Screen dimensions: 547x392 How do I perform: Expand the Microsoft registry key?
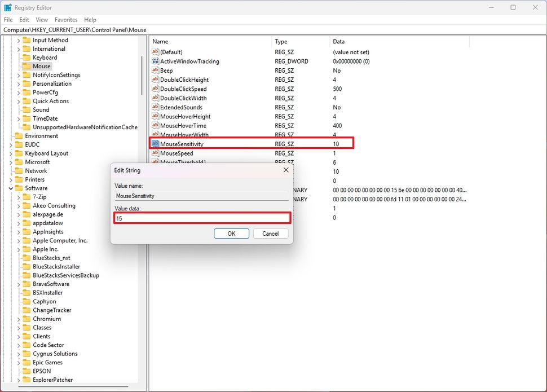[10, 162]
